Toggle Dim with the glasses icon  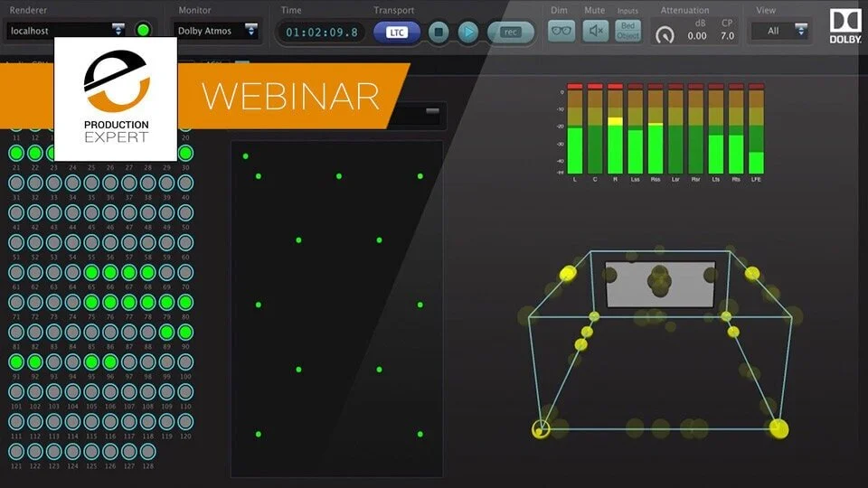(x=561, y=31)
